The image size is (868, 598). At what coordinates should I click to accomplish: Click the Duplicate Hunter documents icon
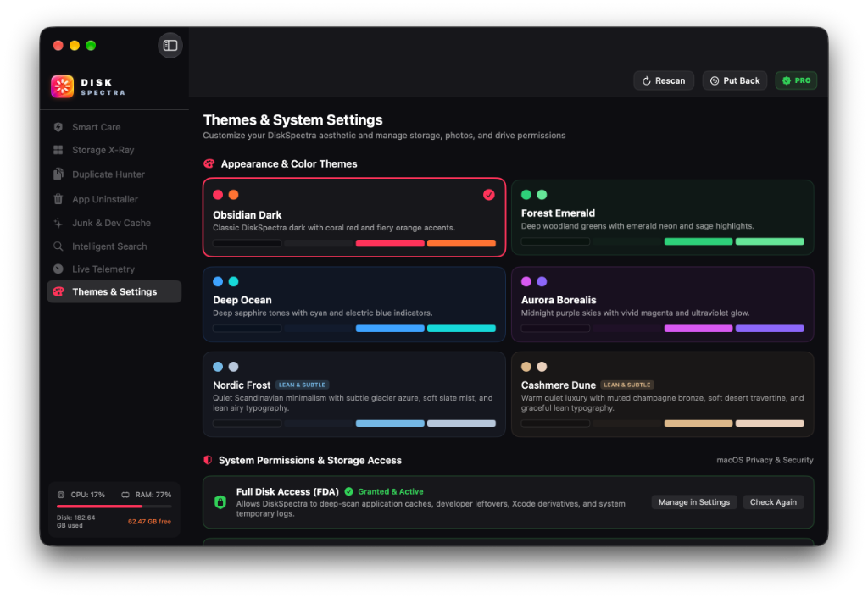click(x=58, y=174)
